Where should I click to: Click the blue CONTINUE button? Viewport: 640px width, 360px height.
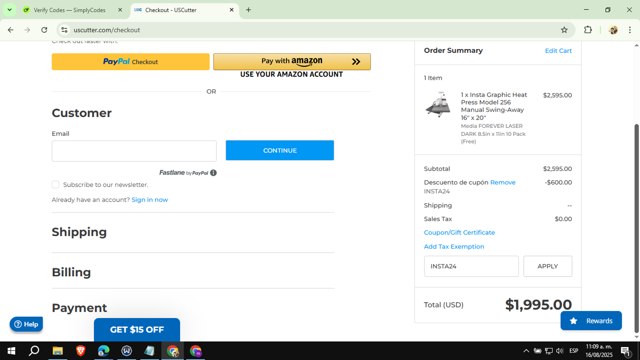coord(280,150)
